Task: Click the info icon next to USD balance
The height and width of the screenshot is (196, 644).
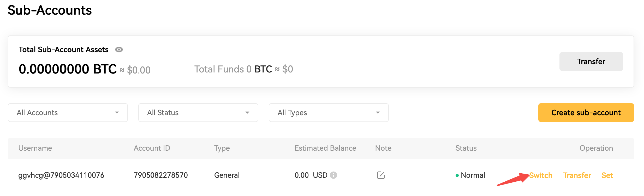Action: click(x=333, y=175)
